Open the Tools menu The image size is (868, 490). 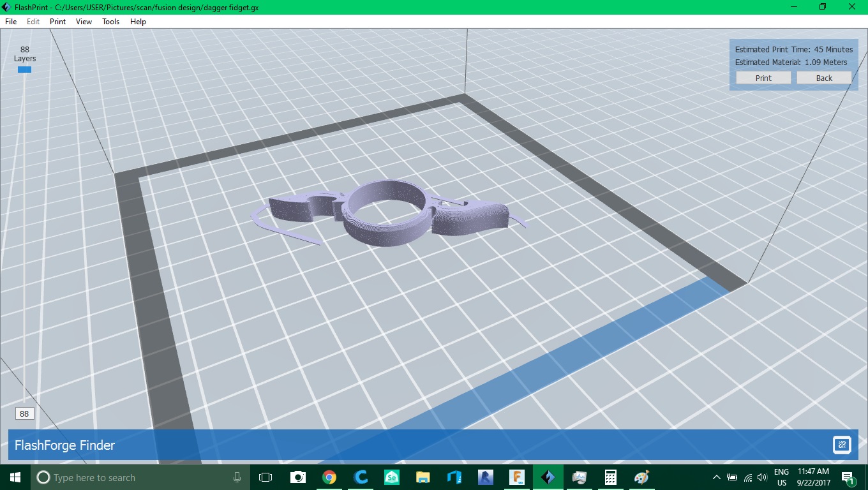110,21
